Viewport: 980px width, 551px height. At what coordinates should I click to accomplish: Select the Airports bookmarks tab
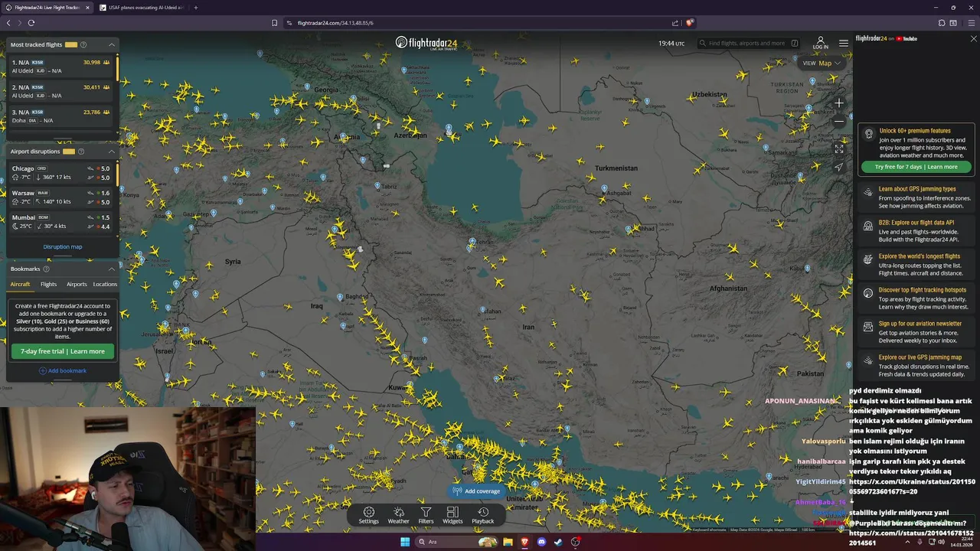(x=77, y=284)
